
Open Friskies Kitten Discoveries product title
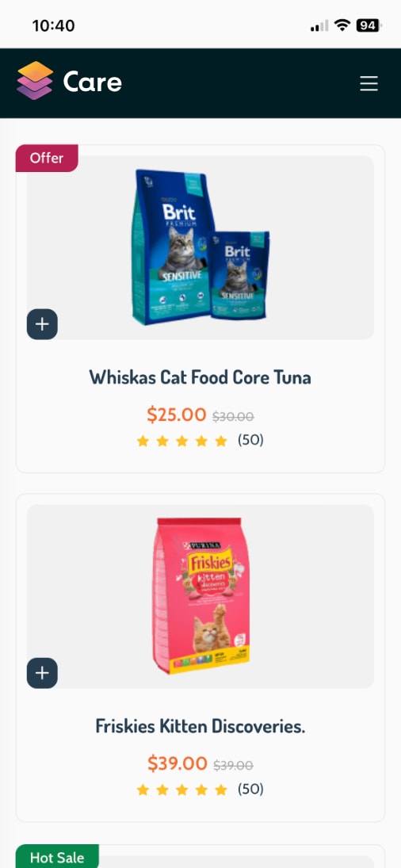coord(200,726)
